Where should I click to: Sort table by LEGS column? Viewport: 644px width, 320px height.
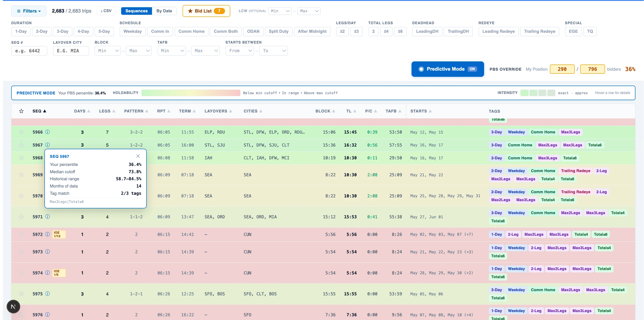[107, 111]
